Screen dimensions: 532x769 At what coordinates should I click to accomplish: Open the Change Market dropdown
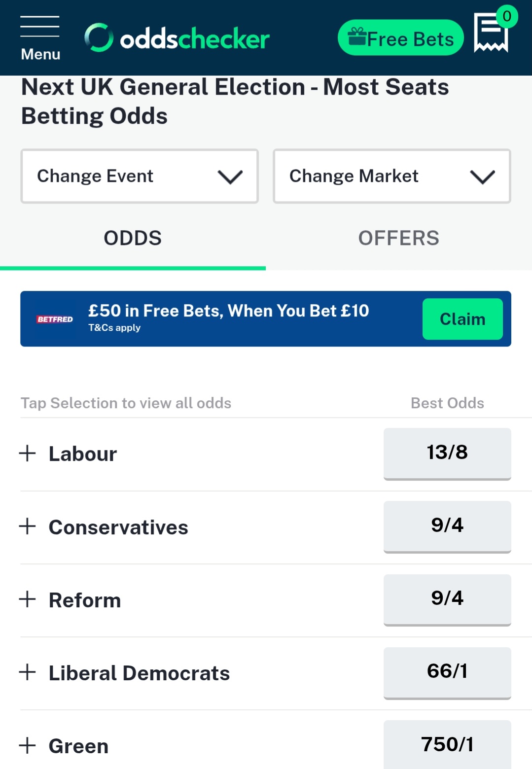(392, 176)
